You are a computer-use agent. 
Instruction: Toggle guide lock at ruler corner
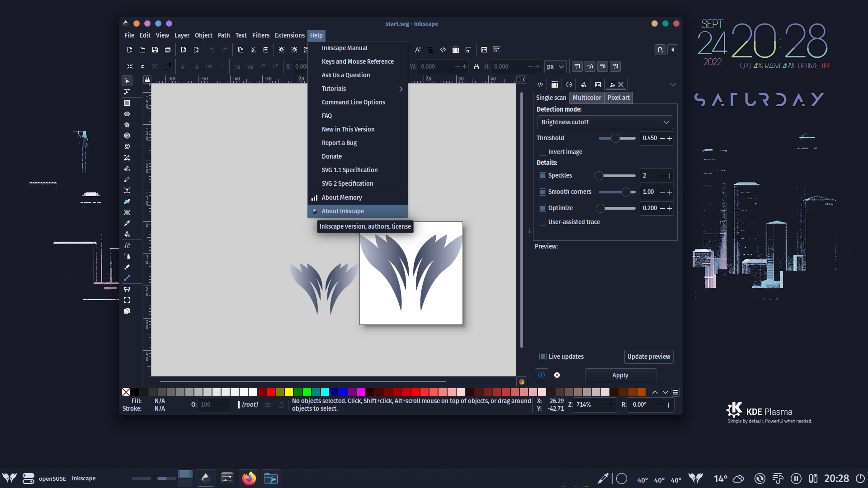[147, 80]
